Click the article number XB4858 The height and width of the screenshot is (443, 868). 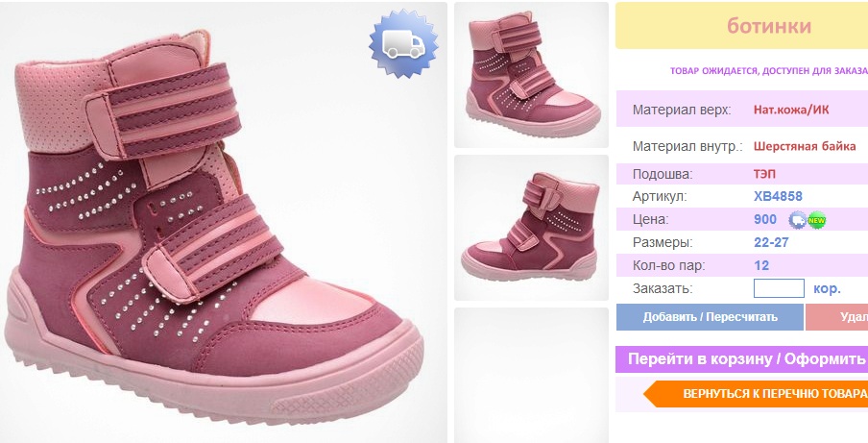pos(778,196)
